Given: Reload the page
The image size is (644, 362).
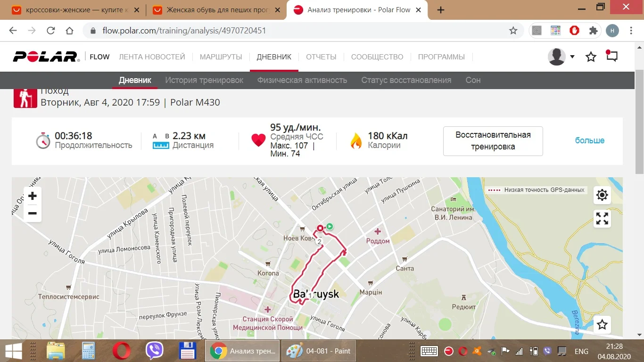Looking at the screenshot, I should [51, 31].
